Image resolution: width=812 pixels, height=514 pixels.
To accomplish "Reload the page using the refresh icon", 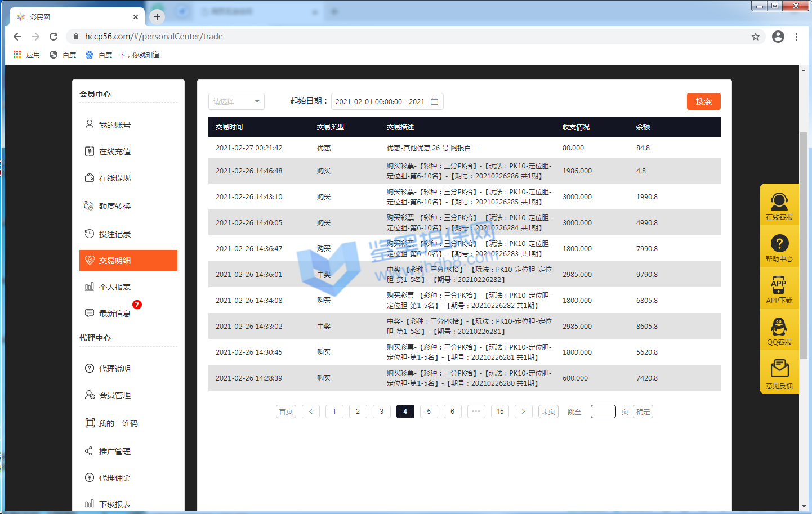I will 53,37.
